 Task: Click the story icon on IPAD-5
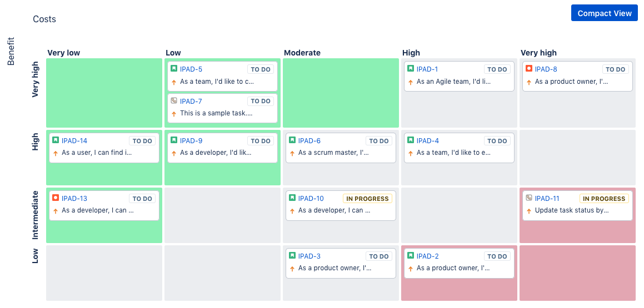tap(174, 69)
